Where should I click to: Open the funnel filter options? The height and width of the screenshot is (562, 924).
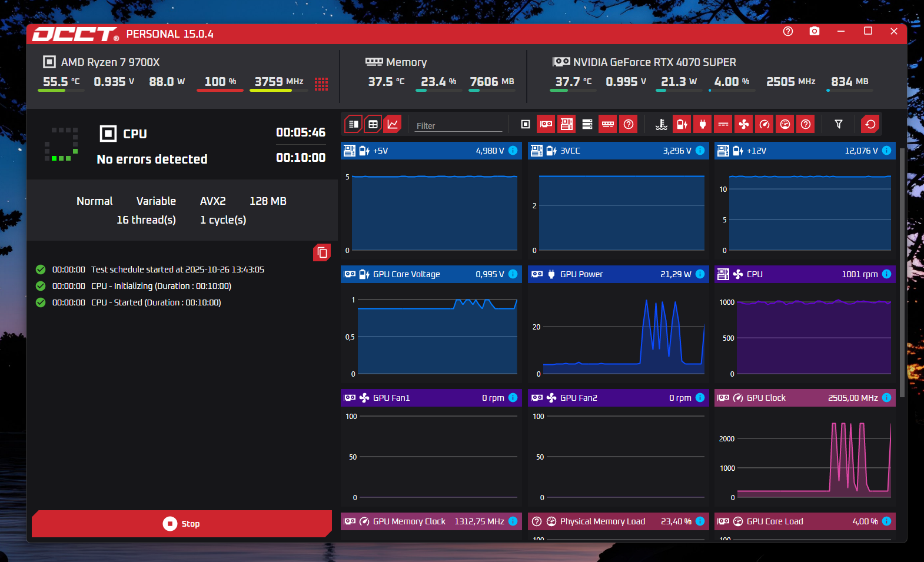pos(839,124)
